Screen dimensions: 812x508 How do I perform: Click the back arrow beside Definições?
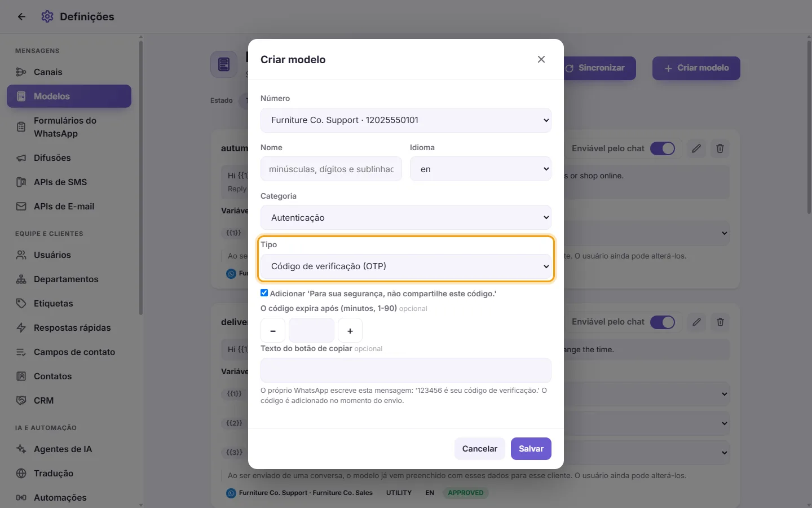coord(21,17)
